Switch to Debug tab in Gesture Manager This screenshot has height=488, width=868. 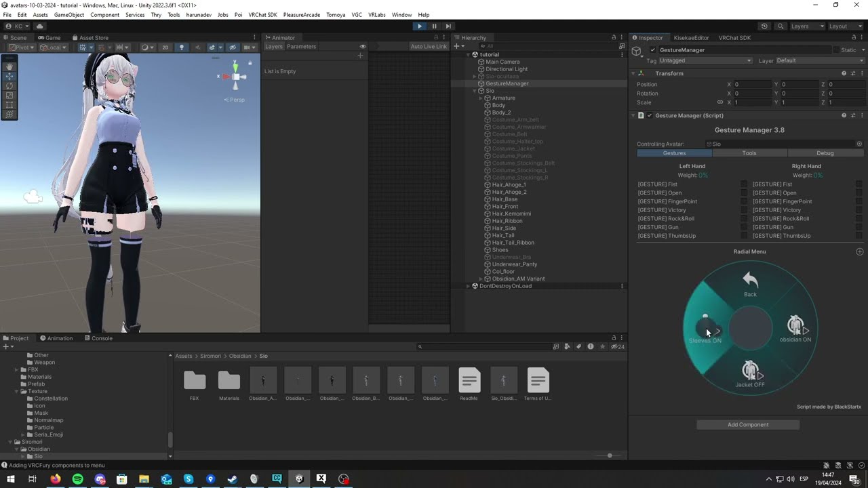pyautogui.click(x=825, y=153)
